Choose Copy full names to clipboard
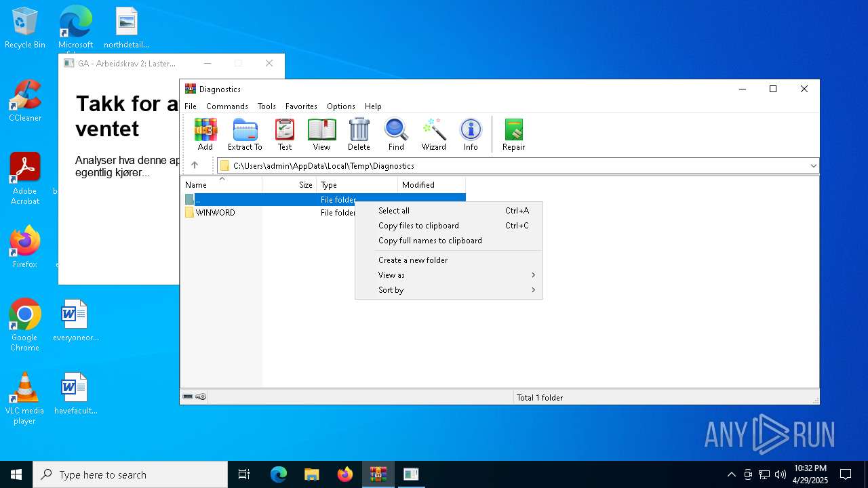Screen dimensions: 868x488 click(449, 241)
